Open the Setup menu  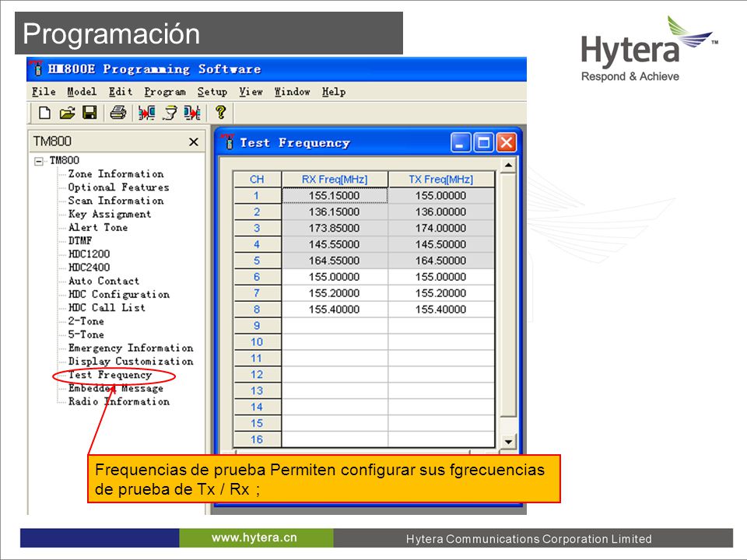tap(212, 92)
